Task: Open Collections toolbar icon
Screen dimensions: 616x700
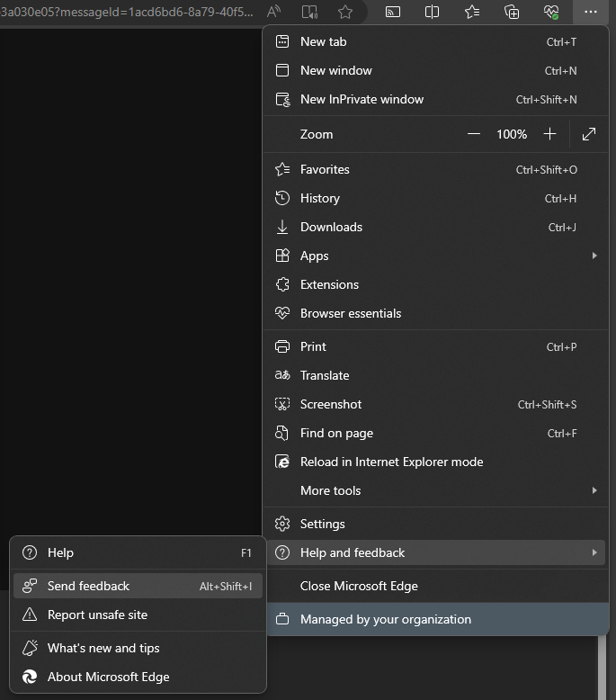Action: pos(511,12)
